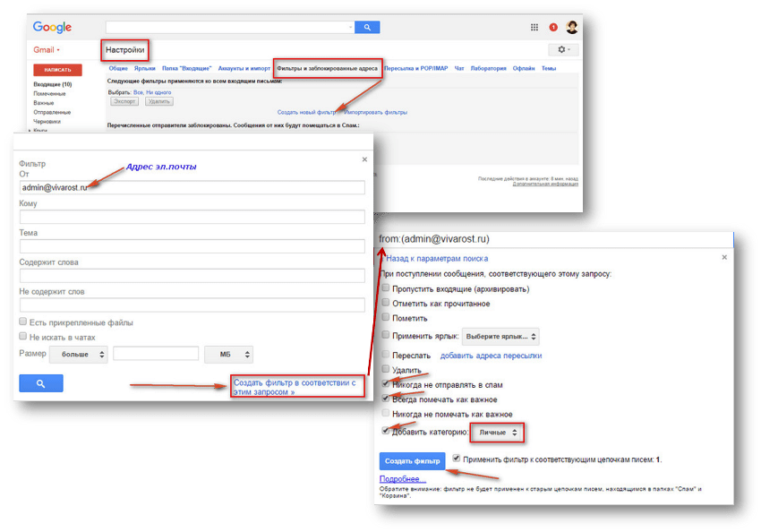Image resolution: width=761 pixels, height=532 pixels.
Task: Select 'Все' in the Выбрать row
Action: click(x=138, y=92)
